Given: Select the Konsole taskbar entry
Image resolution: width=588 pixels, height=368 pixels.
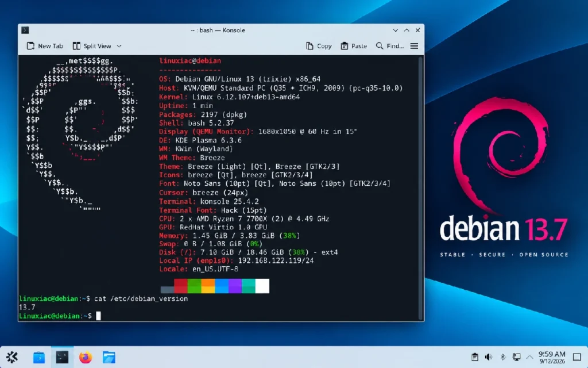Looking at the screenshot, I should coord(62,357).
